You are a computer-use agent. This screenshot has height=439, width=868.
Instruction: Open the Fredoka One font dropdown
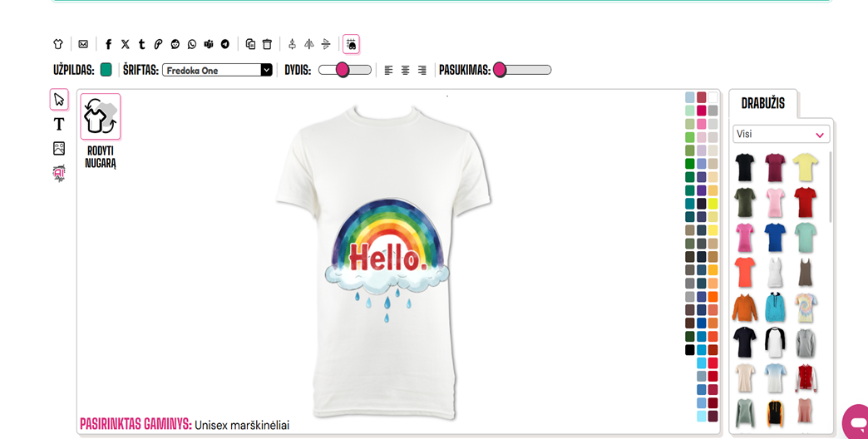pyautogui.click(x=217, y=71)
